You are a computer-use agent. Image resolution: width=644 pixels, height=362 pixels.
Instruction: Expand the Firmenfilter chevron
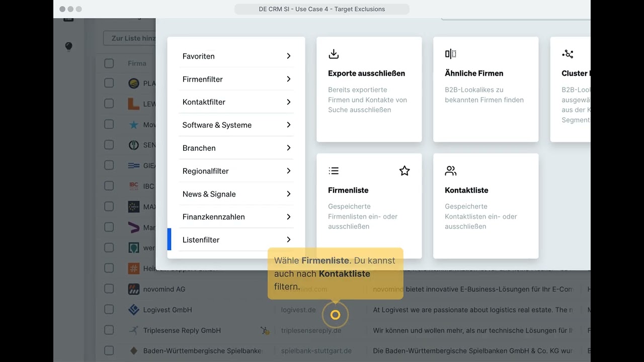[x=289, y=79]
